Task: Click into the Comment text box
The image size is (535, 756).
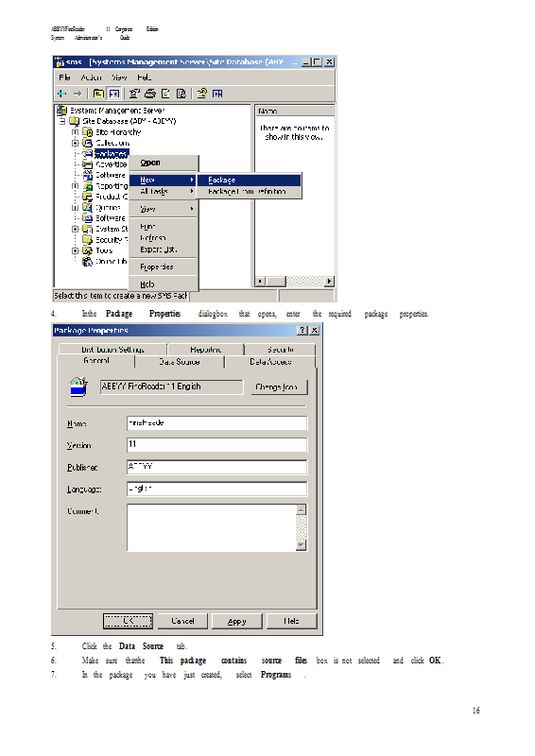Action: point(212,527)
